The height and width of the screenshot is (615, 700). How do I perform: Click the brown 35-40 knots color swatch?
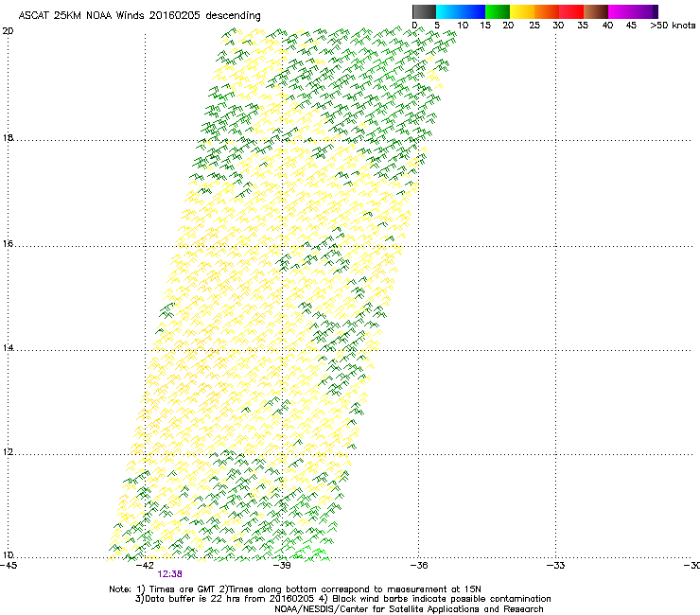tap(596, 11)
